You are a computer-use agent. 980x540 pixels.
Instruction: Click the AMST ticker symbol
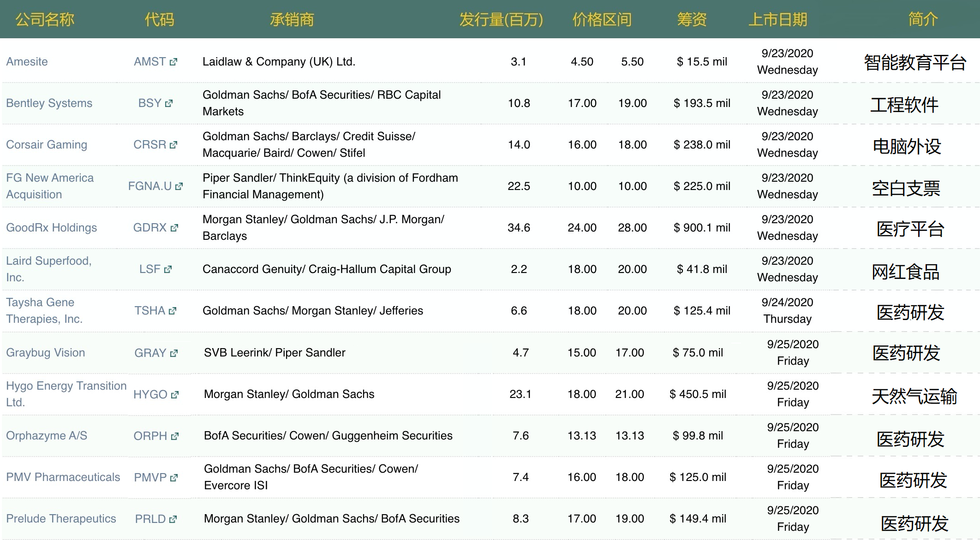click(x=150, y=61)
